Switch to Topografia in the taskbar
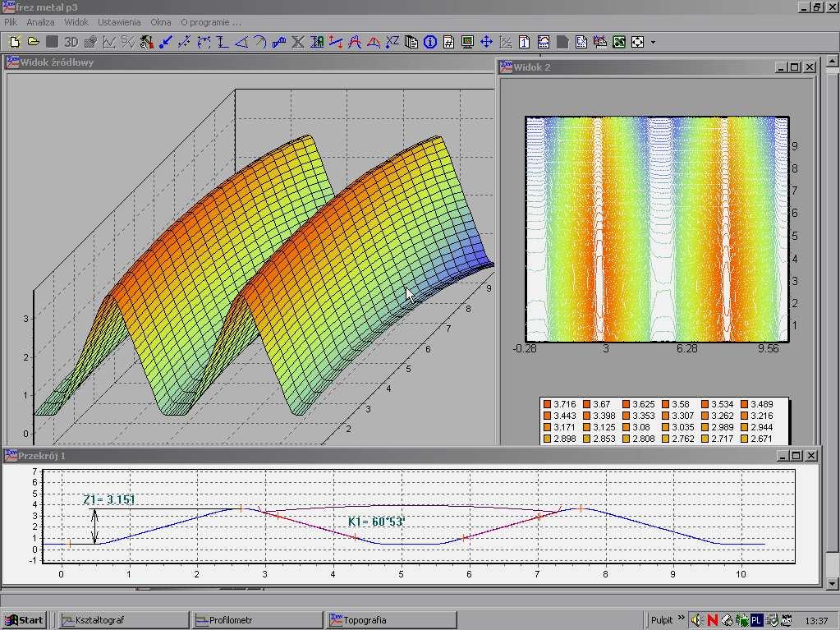The height and width of the screenshot is (630, 840). pos(392,620)
